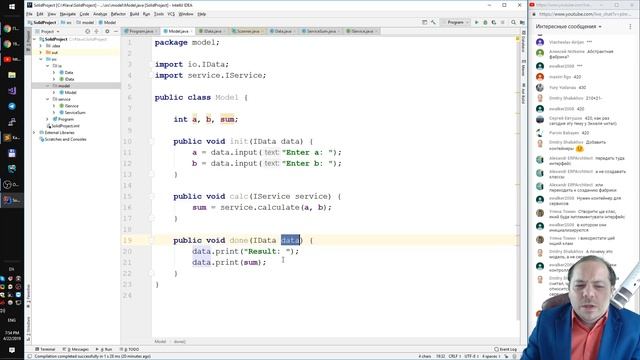Screen dimensions: 640x360
Task: Click the Stop icon in run toolbar
Action: click(502, 22)
